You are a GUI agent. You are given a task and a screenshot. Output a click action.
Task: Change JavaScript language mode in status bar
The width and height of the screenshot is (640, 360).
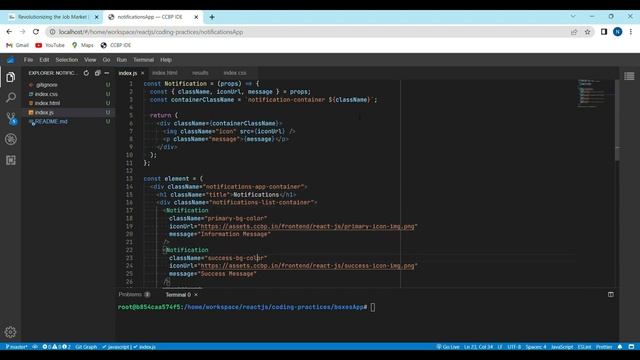(562, 347)
